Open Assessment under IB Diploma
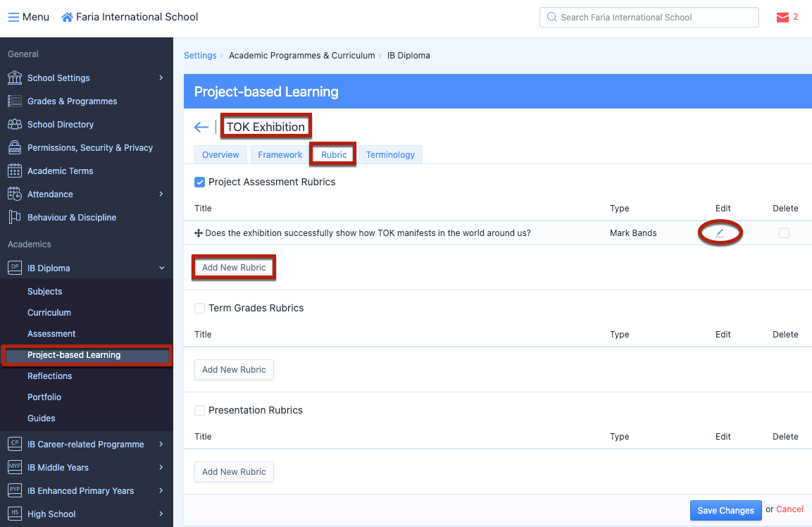 51,334
